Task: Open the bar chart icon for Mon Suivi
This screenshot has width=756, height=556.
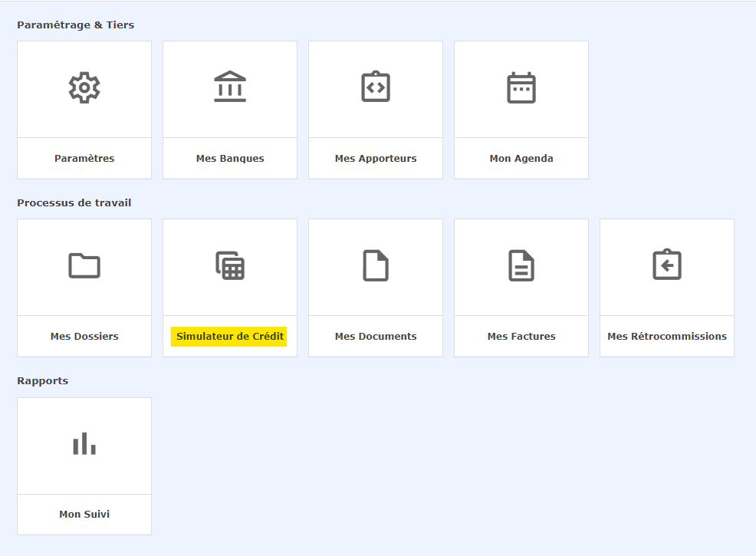Action: [x=84, y=443]
